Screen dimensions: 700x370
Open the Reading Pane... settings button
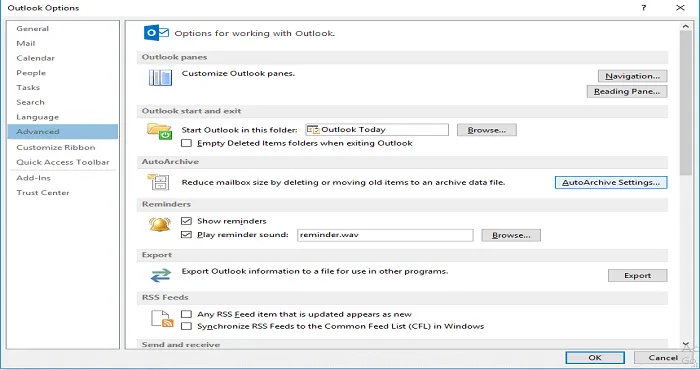(627, 91)
